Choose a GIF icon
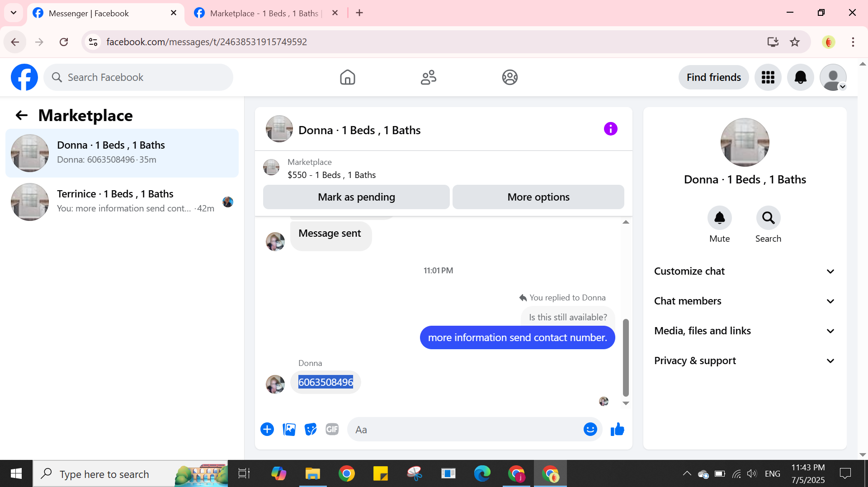The width and height of the screenshot is (868, 487). (332, 429)
